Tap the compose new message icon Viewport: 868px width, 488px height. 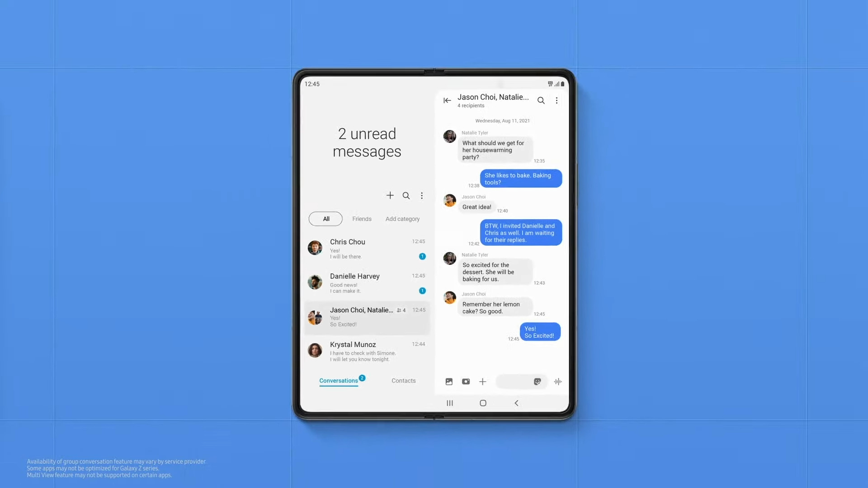389,195
